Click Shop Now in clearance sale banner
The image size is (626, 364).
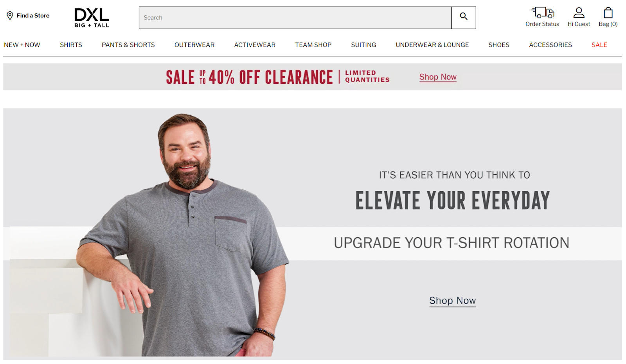(x=438, y=77)
